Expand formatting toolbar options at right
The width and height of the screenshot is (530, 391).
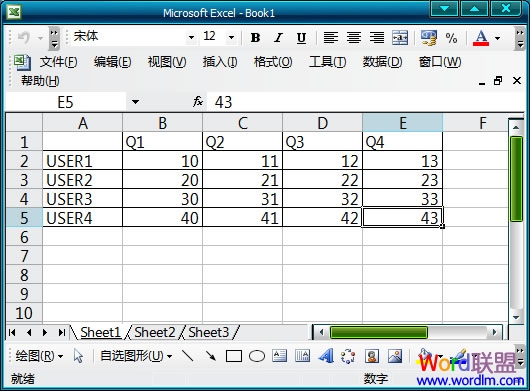(x=520, y=38)
